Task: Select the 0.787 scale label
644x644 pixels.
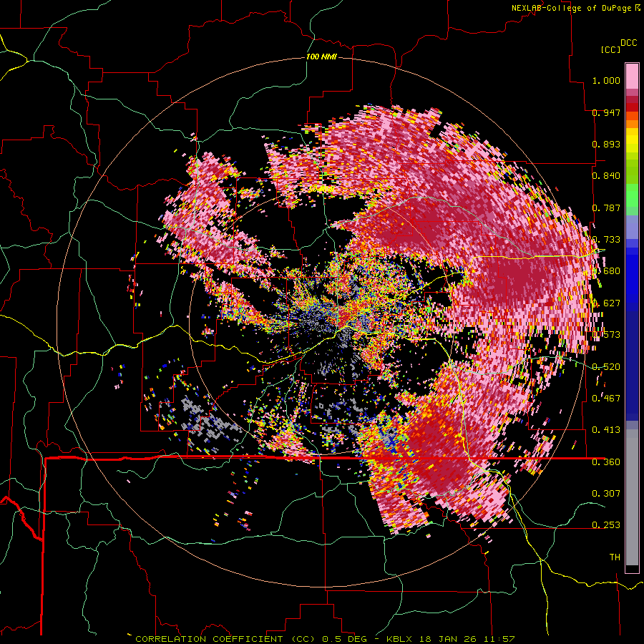Action: 606,208
